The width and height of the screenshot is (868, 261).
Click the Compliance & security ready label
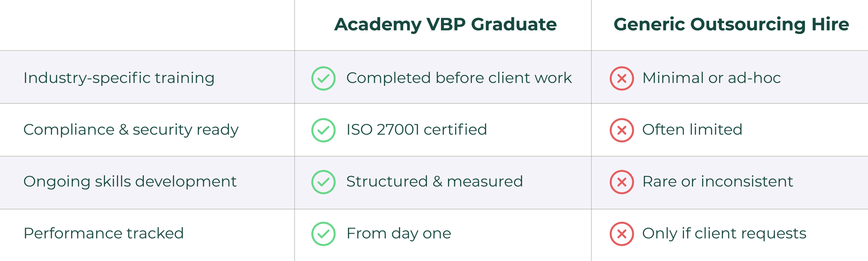coord(131,130)
